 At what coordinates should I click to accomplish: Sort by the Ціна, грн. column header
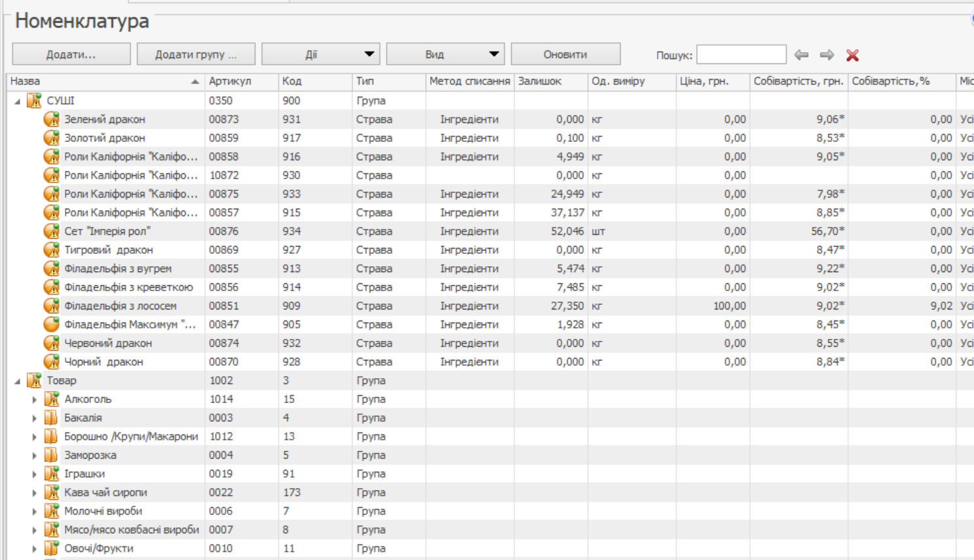point(713,82)
